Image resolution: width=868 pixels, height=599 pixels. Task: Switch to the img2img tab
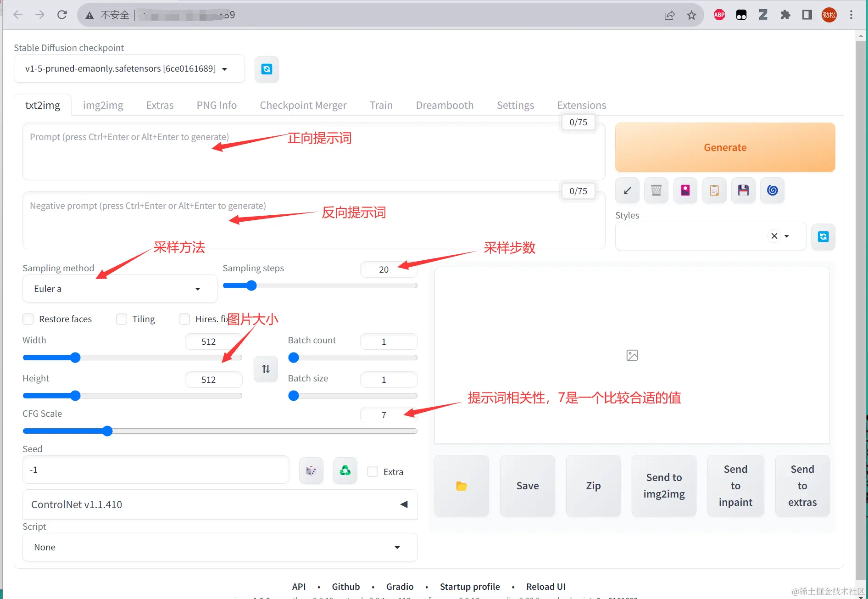(x=103, y=105)
